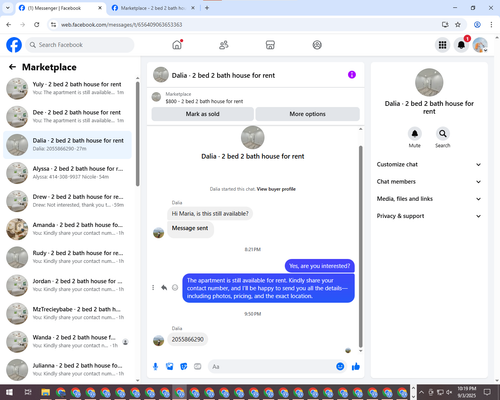Open Drew conversation in the list
The width and height of the screenshot is (500, 400).
(x=68, y=201)
